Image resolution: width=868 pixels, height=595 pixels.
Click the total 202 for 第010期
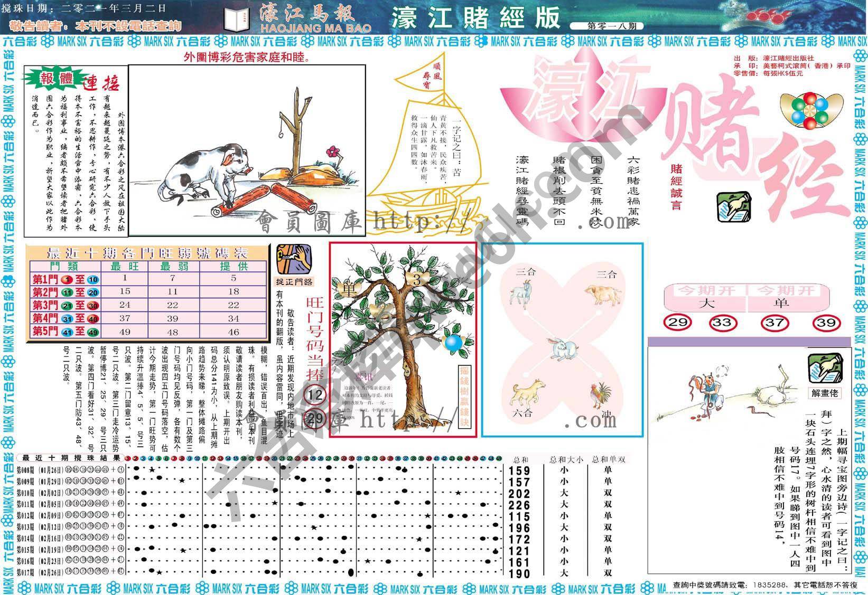click(x=519, y=494)
